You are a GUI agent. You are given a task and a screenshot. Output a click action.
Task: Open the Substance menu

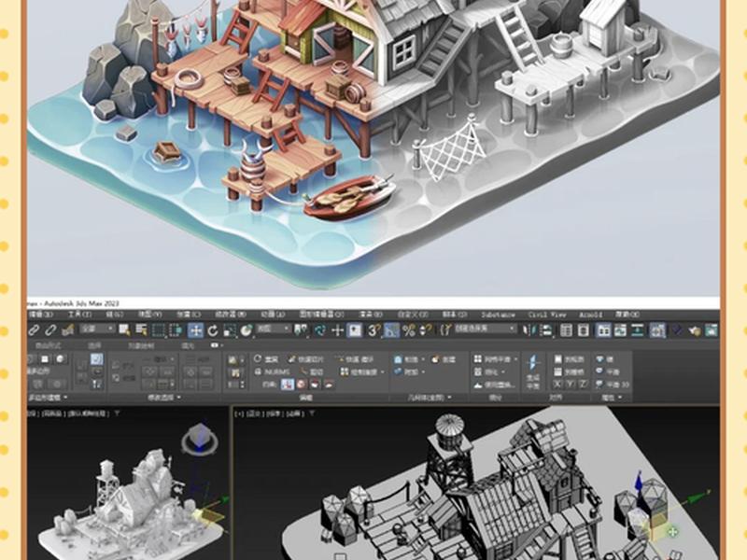point(498,315)
